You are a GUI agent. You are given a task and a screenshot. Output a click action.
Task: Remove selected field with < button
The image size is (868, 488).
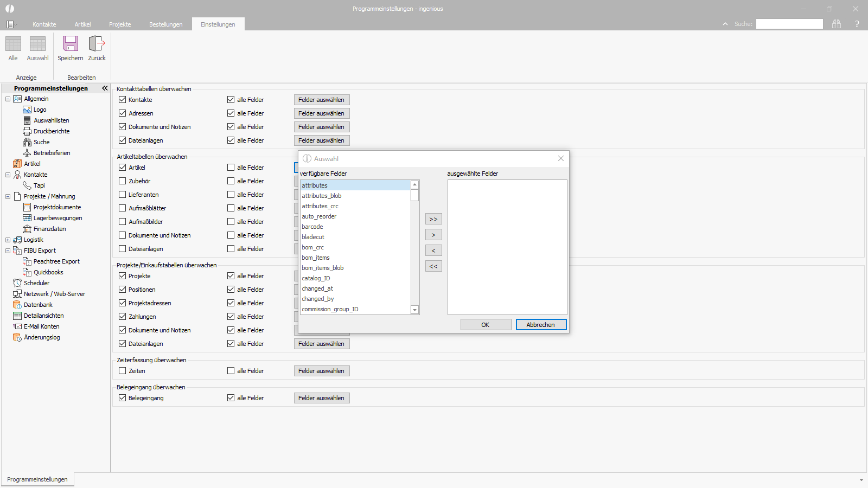[433, 251]
